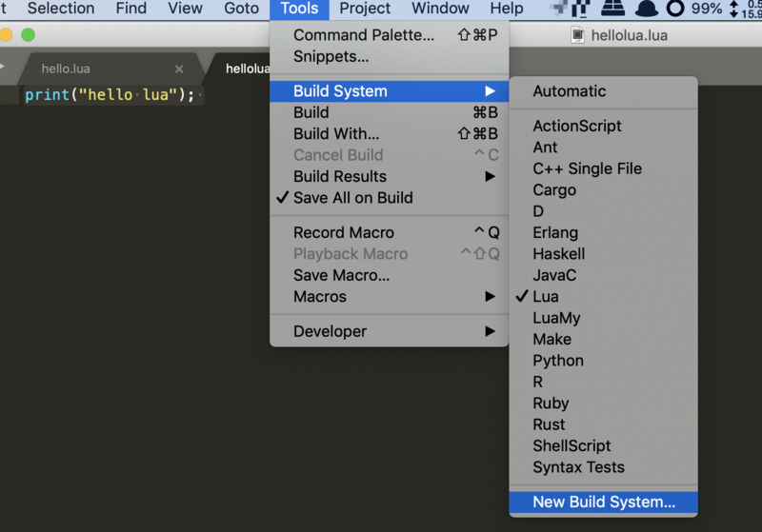Expand the Build System submenu

pyautogui.click(x=390, y=91)
